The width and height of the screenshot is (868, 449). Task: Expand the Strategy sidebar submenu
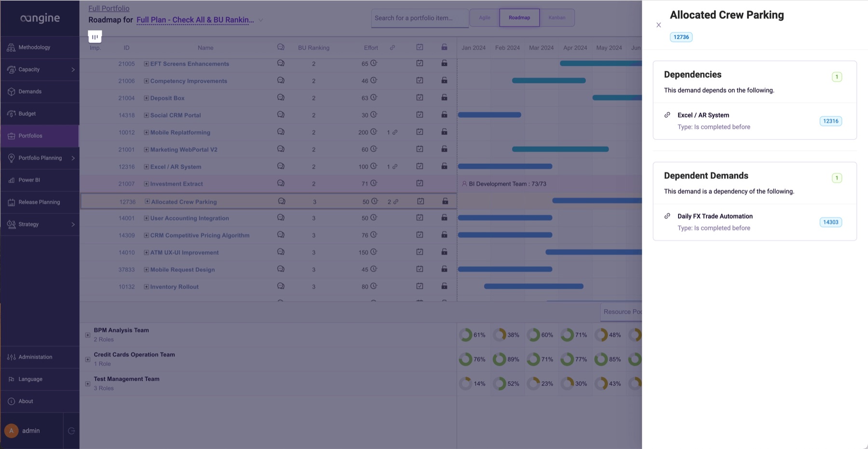(x=73, y=224)
